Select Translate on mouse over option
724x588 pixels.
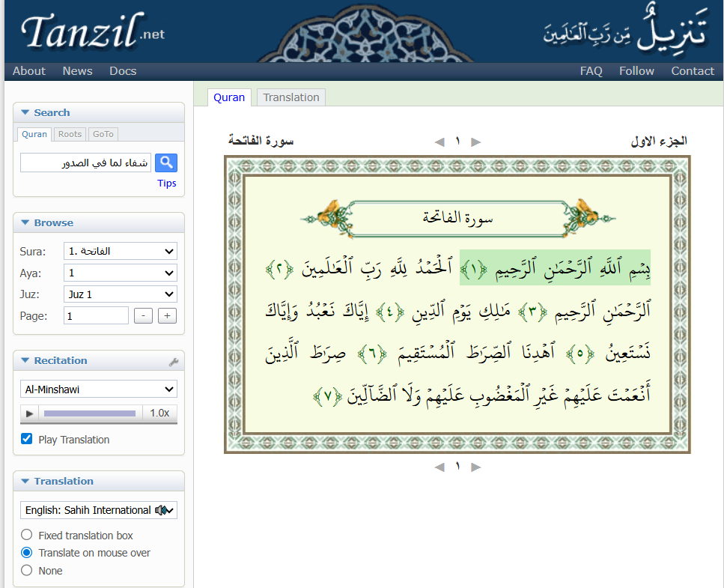coord(27,553)
